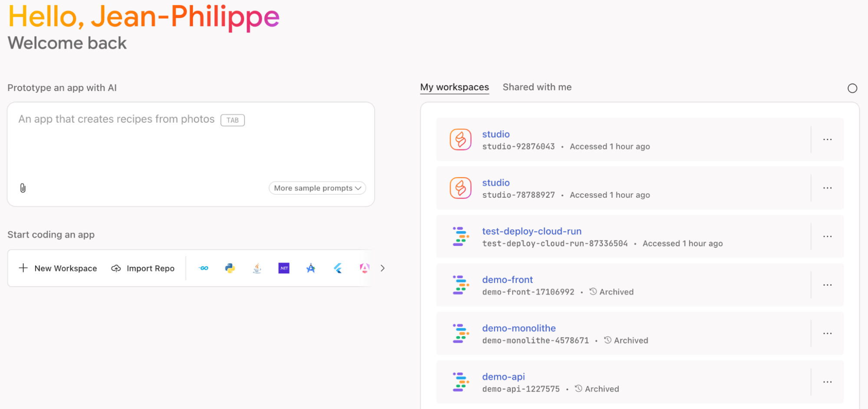The height and width of the screenshot is (409, 868).
Task: Select the Angular template icon
Action: 364,268
